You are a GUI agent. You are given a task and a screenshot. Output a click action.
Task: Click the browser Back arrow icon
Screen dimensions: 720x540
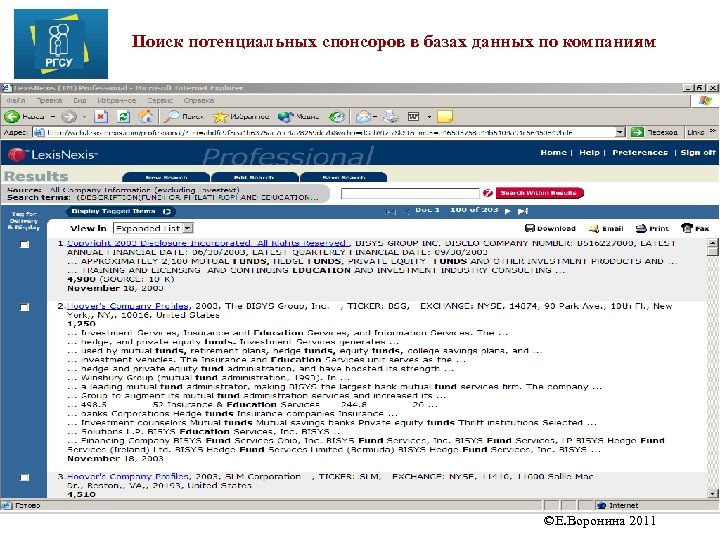point(11,117)
